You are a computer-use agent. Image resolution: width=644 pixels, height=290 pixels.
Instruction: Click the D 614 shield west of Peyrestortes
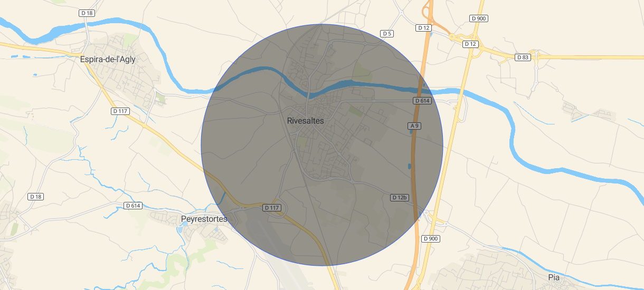[134, 206]
